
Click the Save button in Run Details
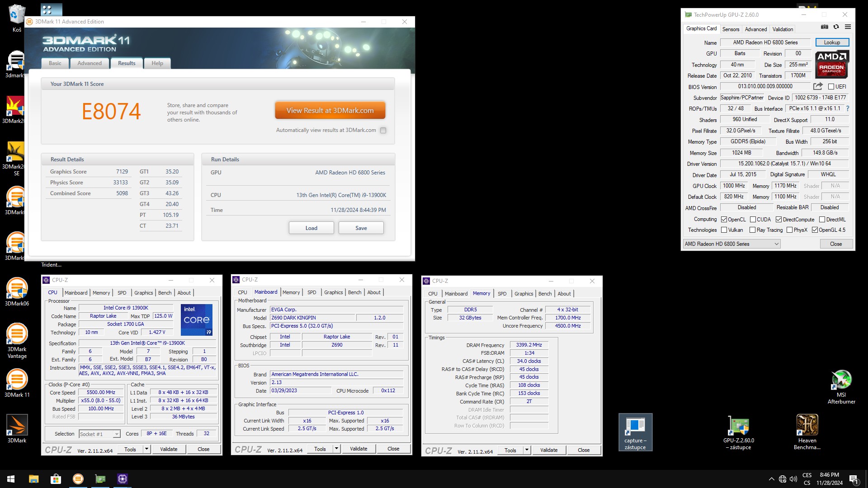(361, 228)
